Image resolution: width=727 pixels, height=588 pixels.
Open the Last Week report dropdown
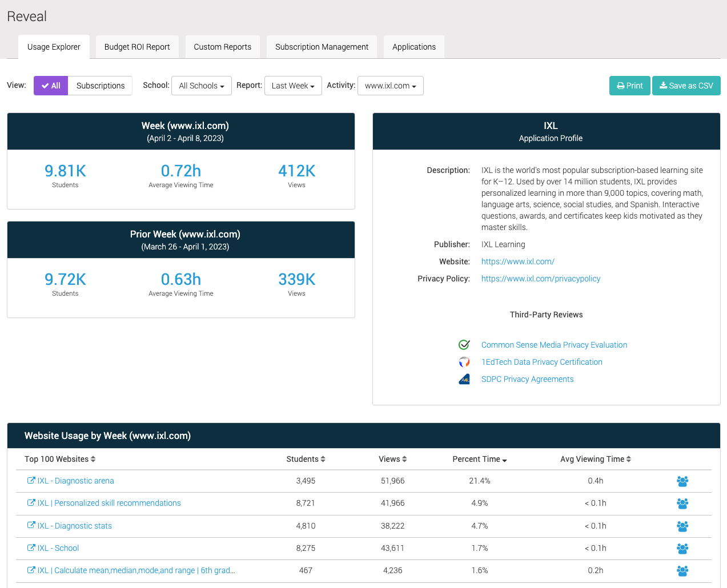293,86
